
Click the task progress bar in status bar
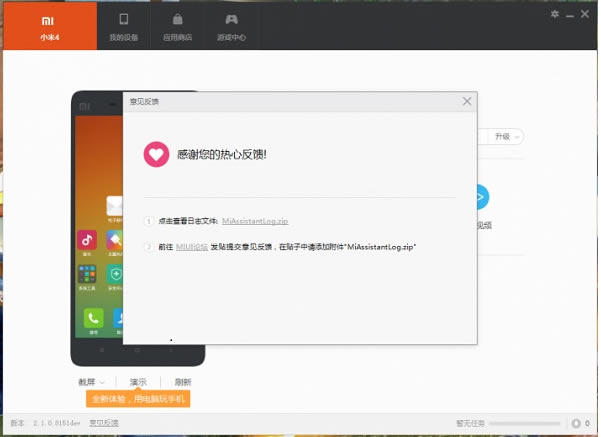[x=529, y=423]
